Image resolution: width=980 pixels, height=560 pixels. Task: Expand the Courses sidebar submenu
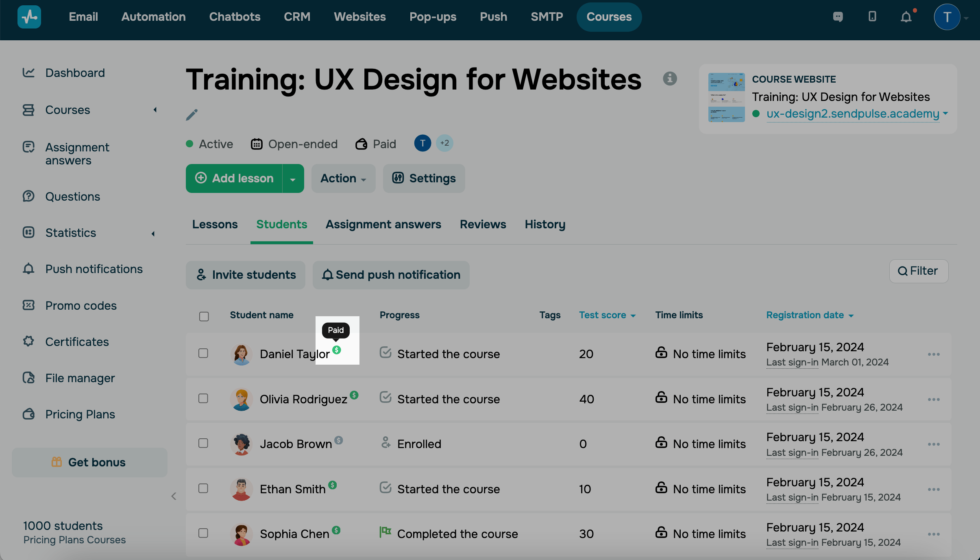coord(155,110)
